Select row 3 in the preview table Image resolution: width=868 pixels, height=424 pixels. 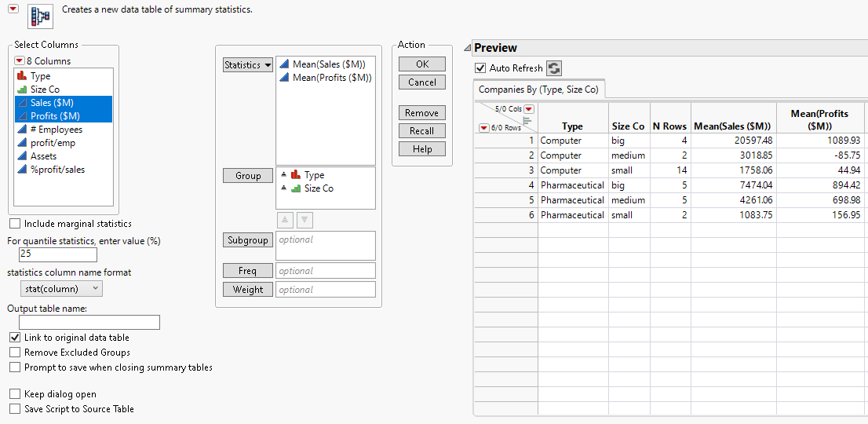(506, 170)
